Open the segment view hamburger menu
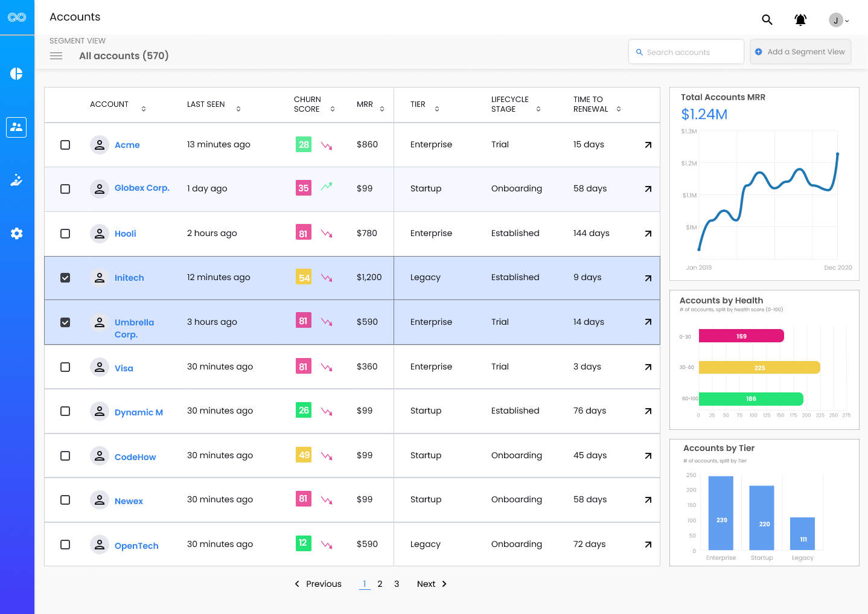The image size is (868, 614). 56,56
